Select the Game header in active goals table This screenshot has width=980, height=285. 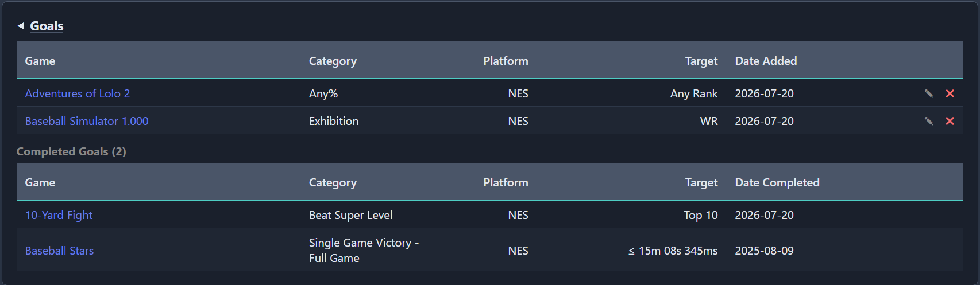40,61
